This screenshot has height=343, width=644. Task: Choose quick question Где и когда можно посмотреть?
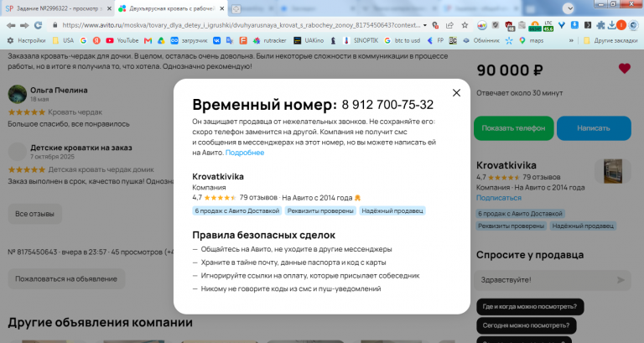(529, 306)
